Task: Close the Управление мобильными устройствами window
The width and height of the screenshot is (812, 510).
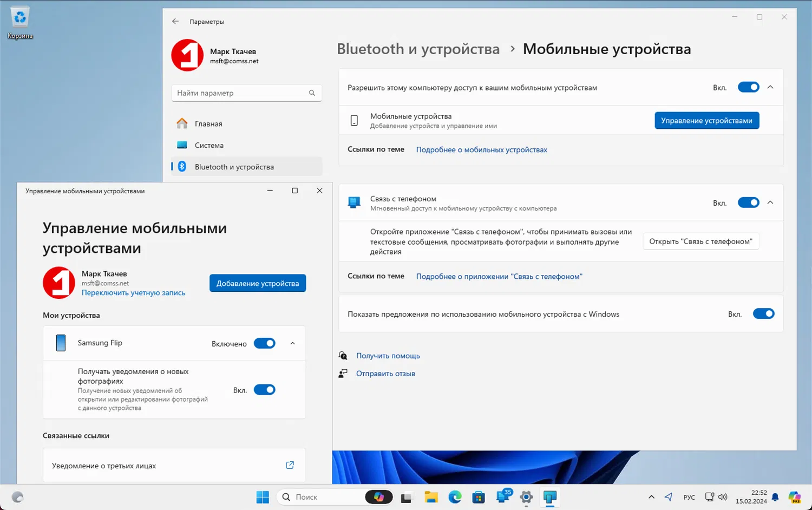Action: point(320,191)
